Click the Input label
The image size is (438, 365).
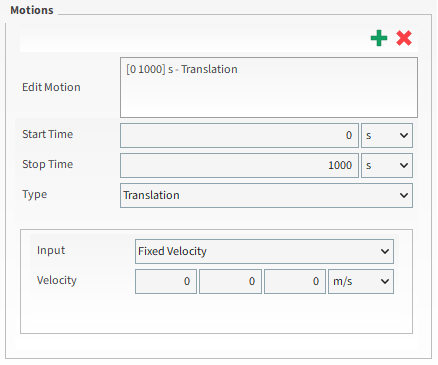point(51,250)
